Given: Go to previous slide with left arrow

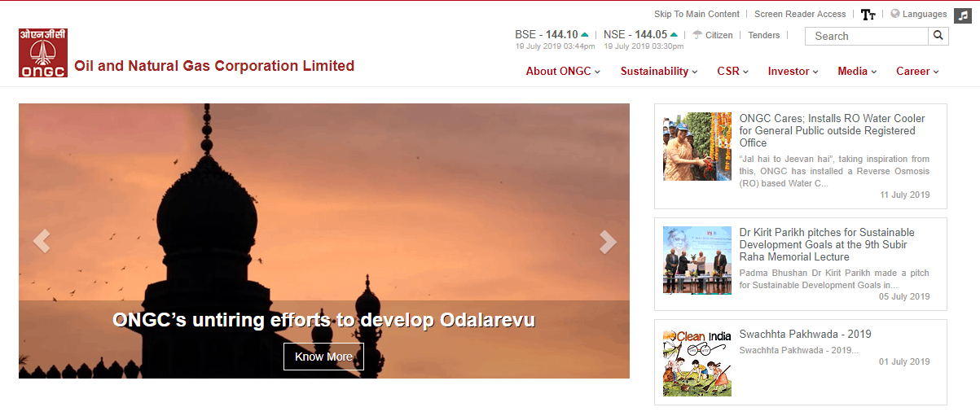Looking at the screenshot, I should [42, 241].
